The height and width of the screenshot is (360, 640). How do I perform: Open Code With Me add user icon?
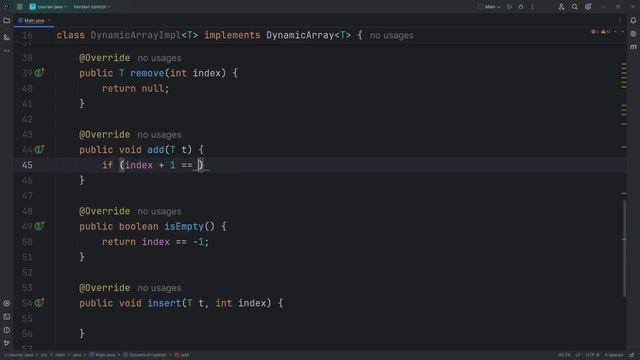[561, 7]
